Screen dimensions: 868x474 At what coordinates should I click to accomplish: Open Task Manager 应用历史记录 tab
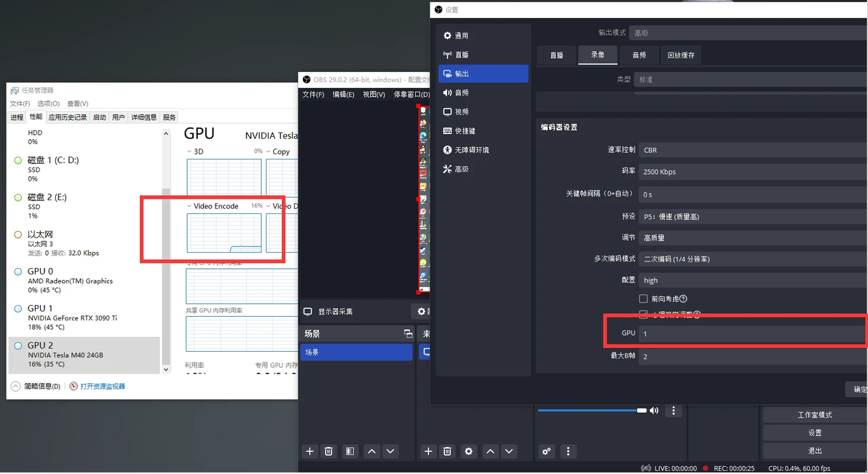[x=68, y=117]
